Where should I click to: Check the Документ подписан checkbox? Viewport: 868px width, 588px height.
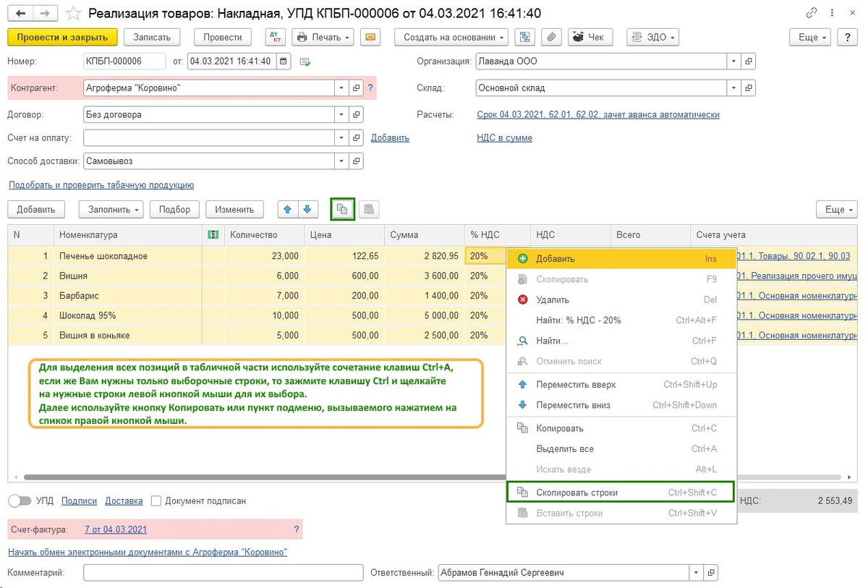(x=156, y=500)
